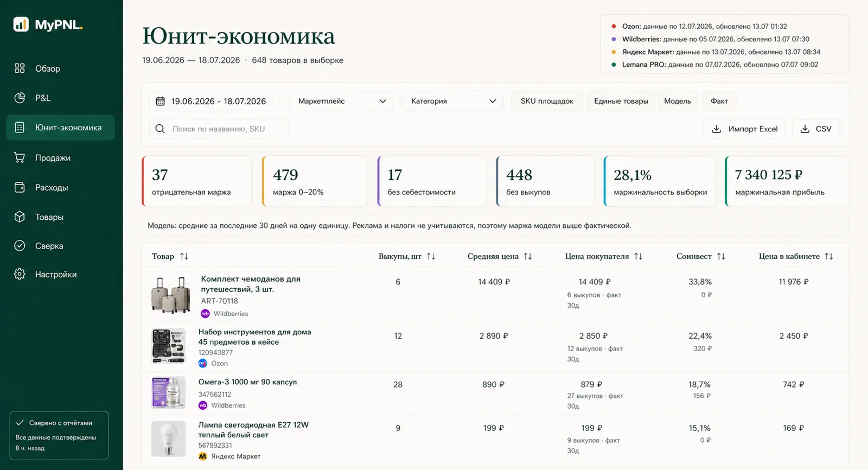Viewport: 868px width, 470px height.
Task: Click the 648 товаров в выборке text
Action: [297, 60]
